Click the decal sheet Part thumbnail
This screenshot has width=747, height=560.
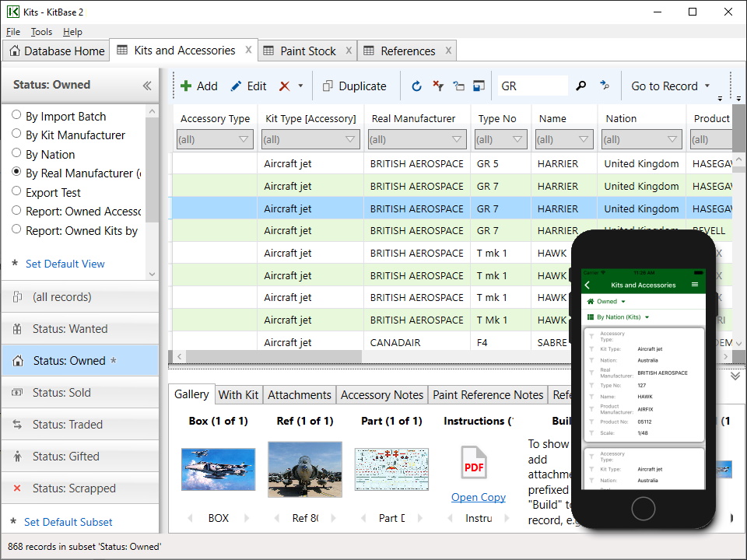coord(391,470)
